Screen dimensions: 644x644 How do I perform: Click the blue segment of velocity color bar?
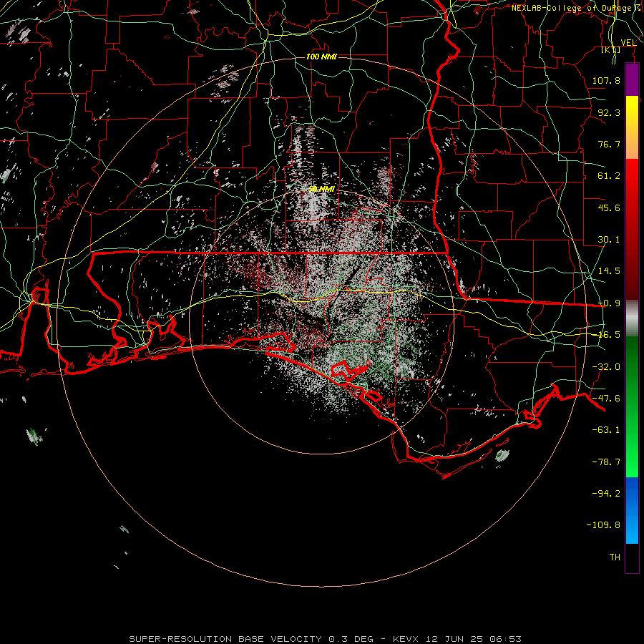pos(632,510)
